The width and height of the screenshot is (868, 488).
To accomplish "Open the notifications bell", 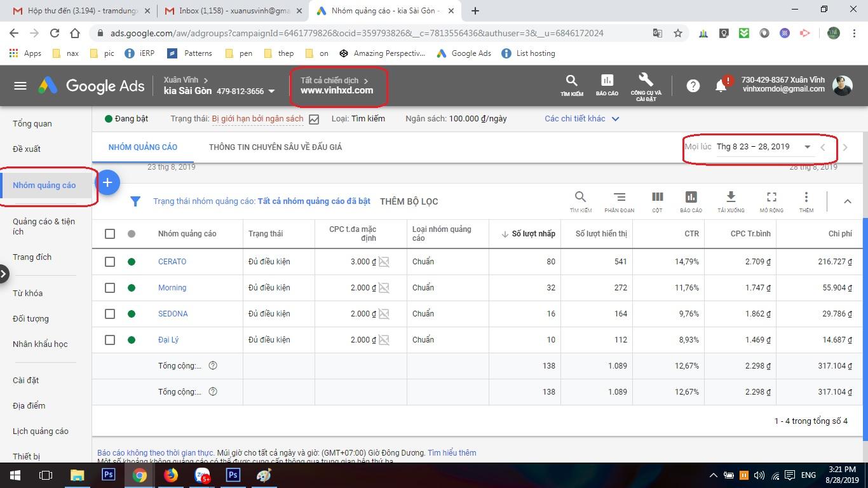I will 721,86.
